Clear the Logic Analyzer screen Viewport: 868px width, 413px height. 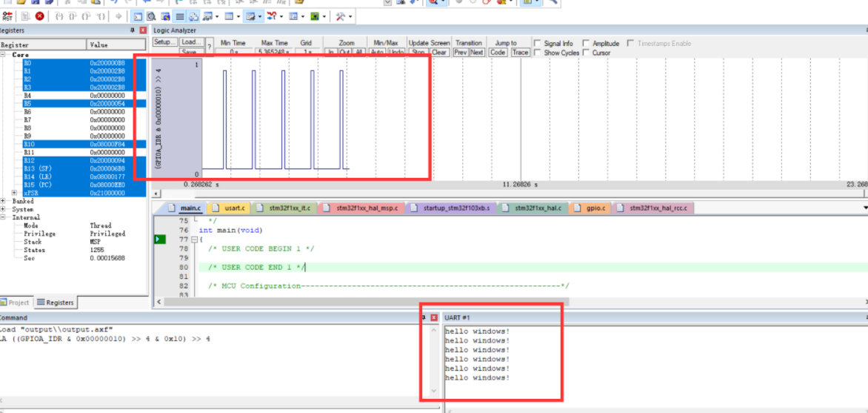coord(439,52)
